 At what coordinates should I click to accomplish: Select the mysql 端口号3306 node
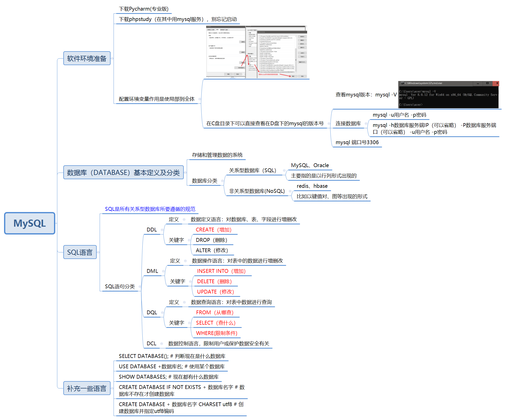click(x=357, y=142)
